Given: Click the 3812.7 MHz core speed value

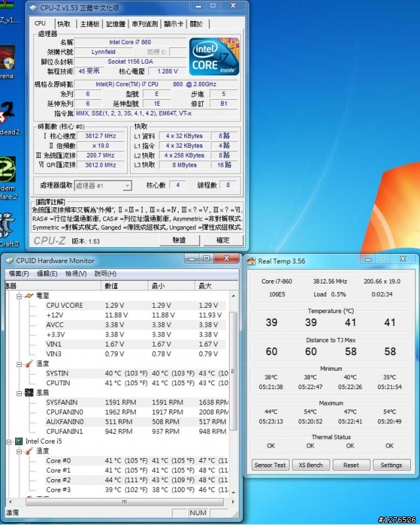Looking at the screenshot, I should click(x=100, y=136).
